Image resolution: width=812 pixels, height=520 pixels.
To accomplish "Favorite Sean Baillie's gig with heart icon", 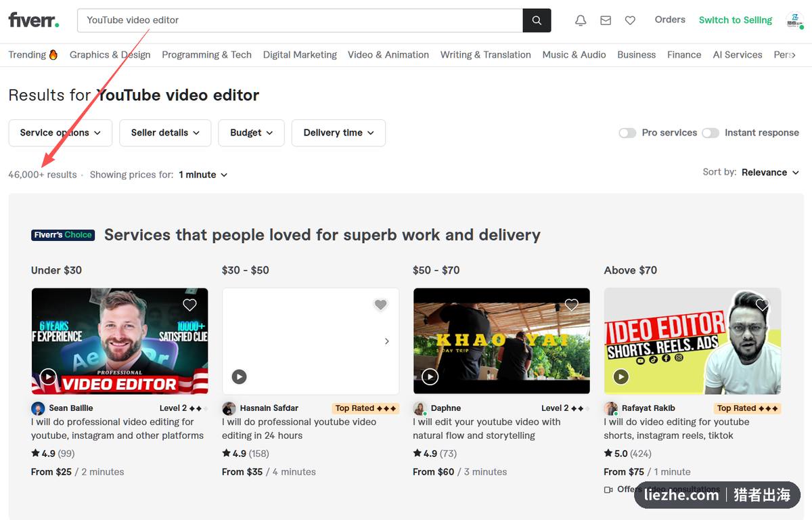I will [189, 305].
